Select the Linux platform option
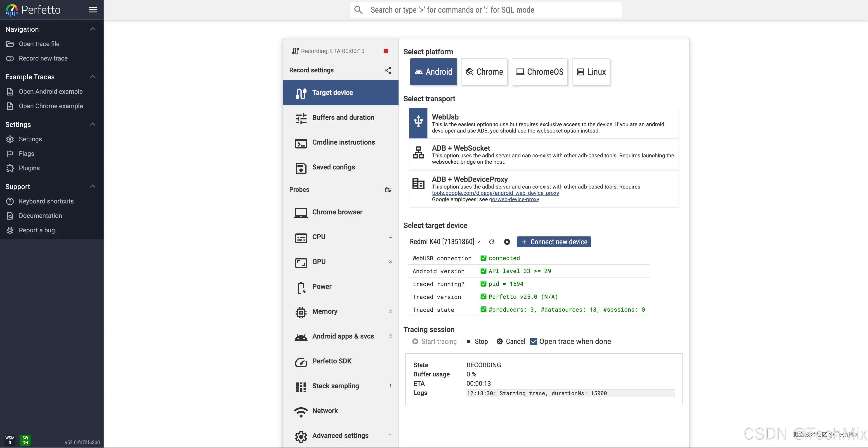 click(591, 72)
